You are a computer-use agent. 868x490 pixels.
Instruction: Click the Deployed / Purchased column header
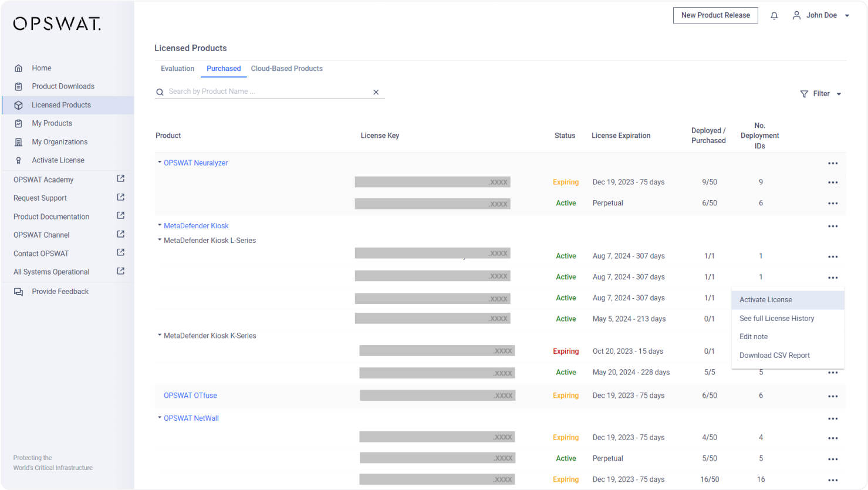pyautogui.click(x=708, y=136)
